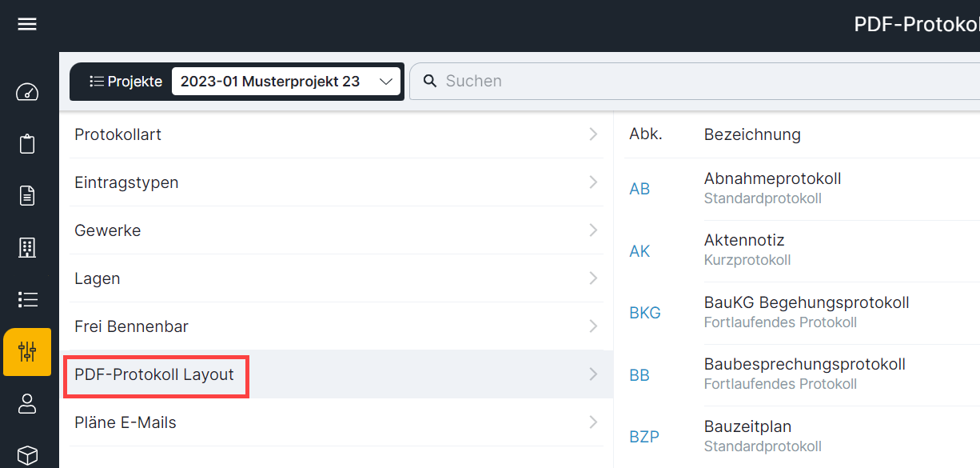Open the user profile icon
The image size is (980, 468).
(x=27, y=404)
